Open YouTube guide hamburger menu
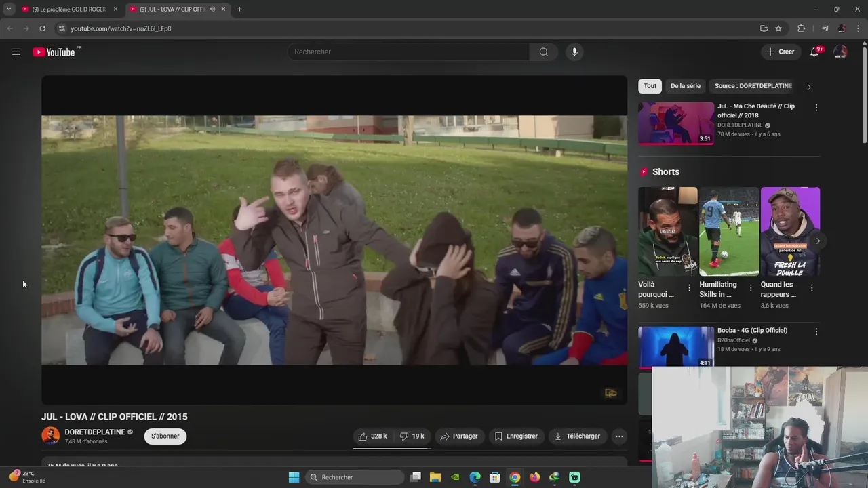868x488 pixels. (x=16, y=52)
